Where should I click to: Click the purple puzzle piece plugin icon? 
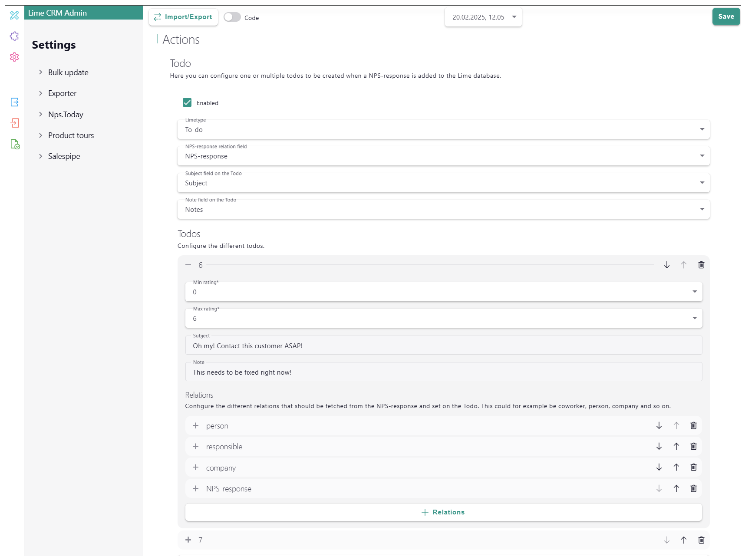tap(14, 36)
